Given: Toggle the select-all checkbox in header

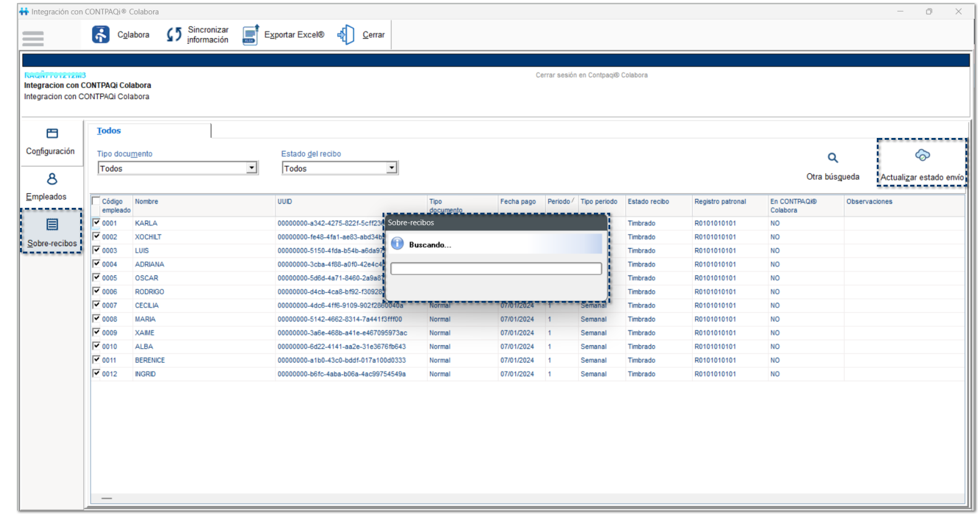Looking at the screenshot, I should click(96, 201).
